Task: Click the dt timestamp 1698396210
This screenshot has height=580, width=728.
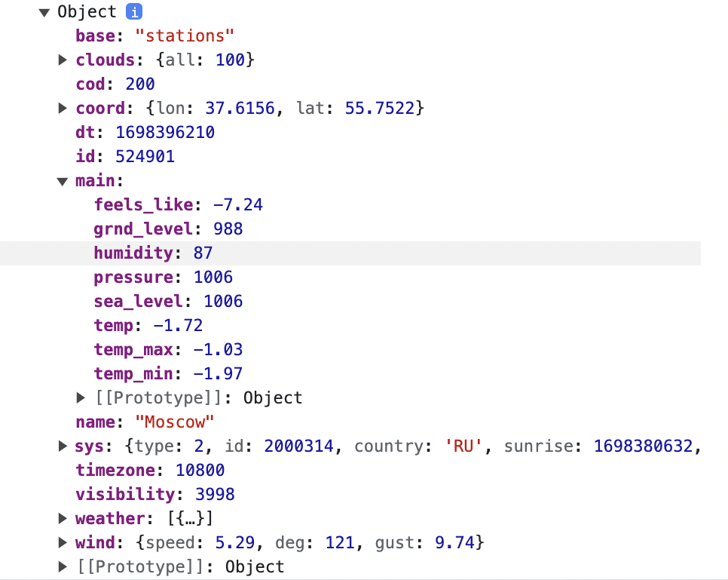Action: click(165, 132)
